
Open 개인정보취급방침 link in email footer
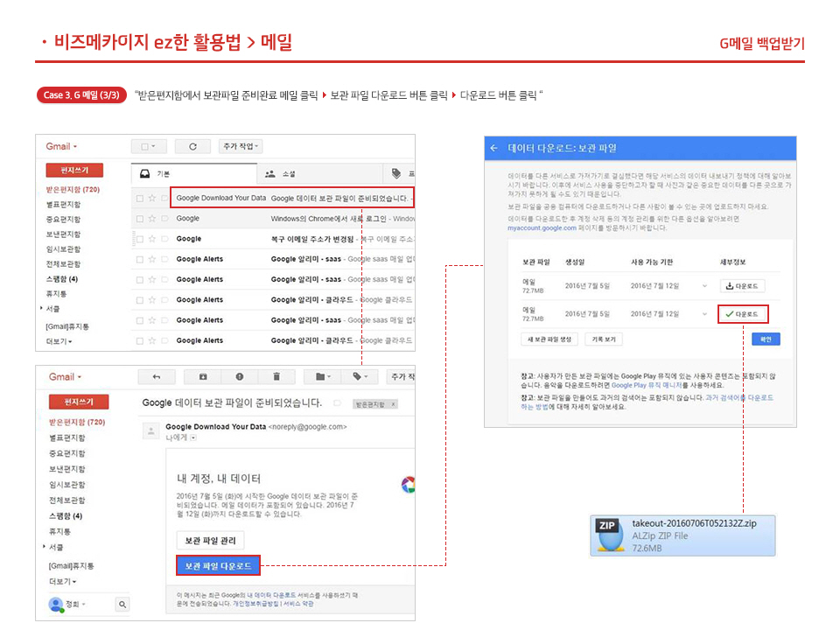click(256, 604)
